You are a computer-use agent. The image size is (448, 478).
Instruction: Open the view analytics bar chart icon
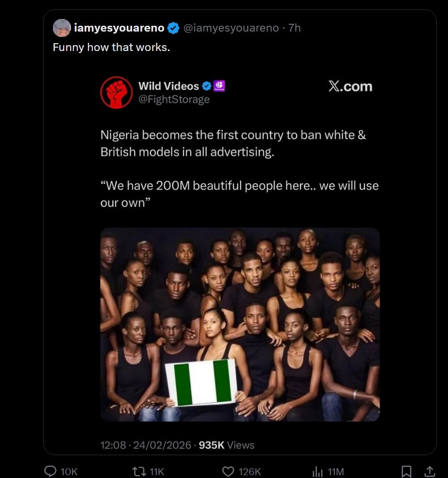point(317,471)
